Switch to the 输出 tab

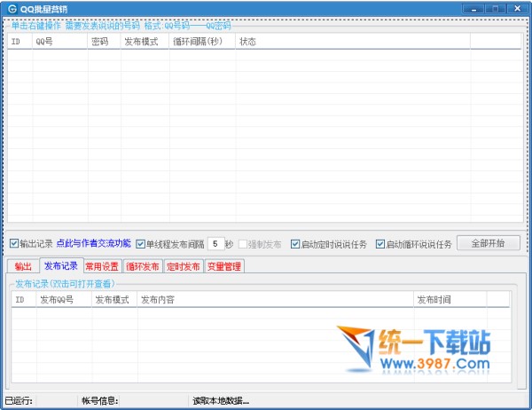[23, 266]
